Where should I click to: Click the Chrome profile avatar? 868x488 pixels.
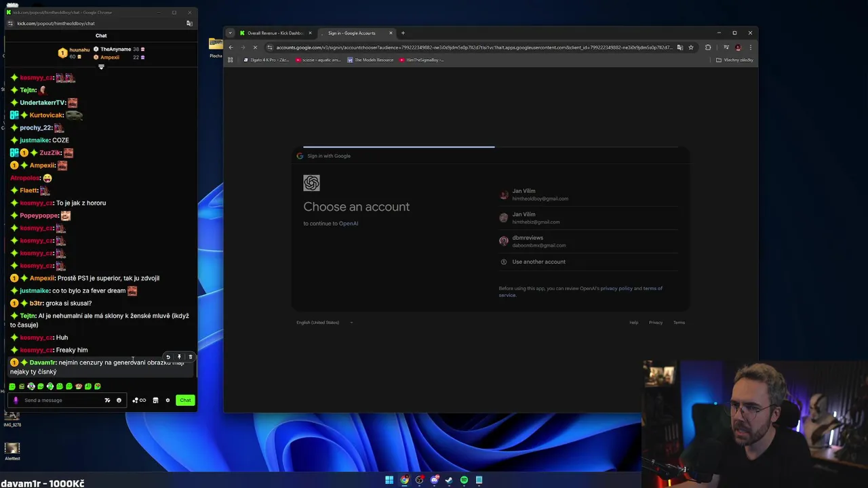click(738, 47)
